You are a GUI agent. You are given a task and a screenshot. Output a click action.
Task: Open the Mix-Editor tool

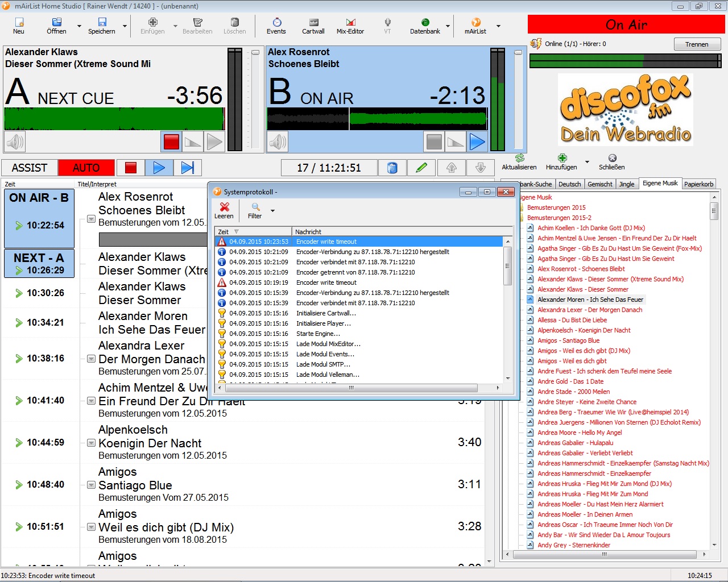350,26
